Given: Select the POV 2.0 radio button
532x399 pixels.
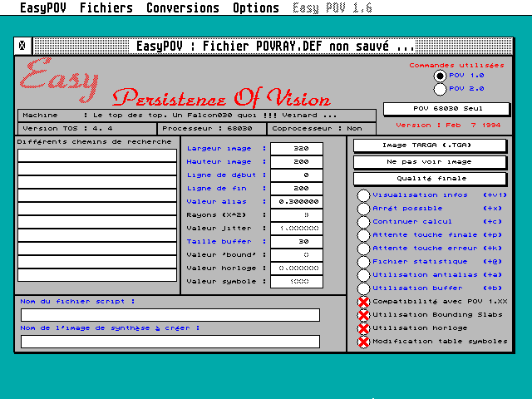Looking at the screenshot, I should coord(440,89).
